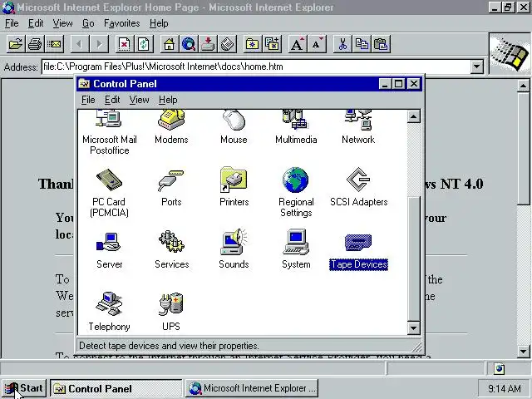
Task: Click the Send mail toolbar button
Action: [54, 44]
